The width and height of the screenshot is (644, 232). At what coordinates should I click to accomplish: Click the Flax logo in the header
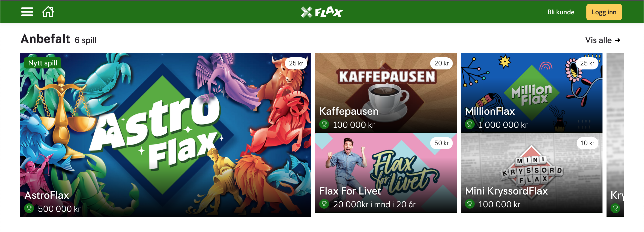[322, 12]
